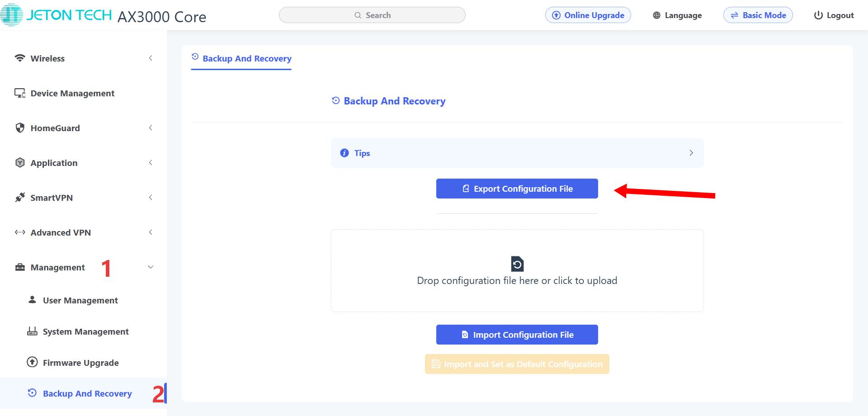Image resolution: width=868 pixels, height=416 pixels.
Task: Click Import and Set as Default Configuration
Action: (517, 364)
